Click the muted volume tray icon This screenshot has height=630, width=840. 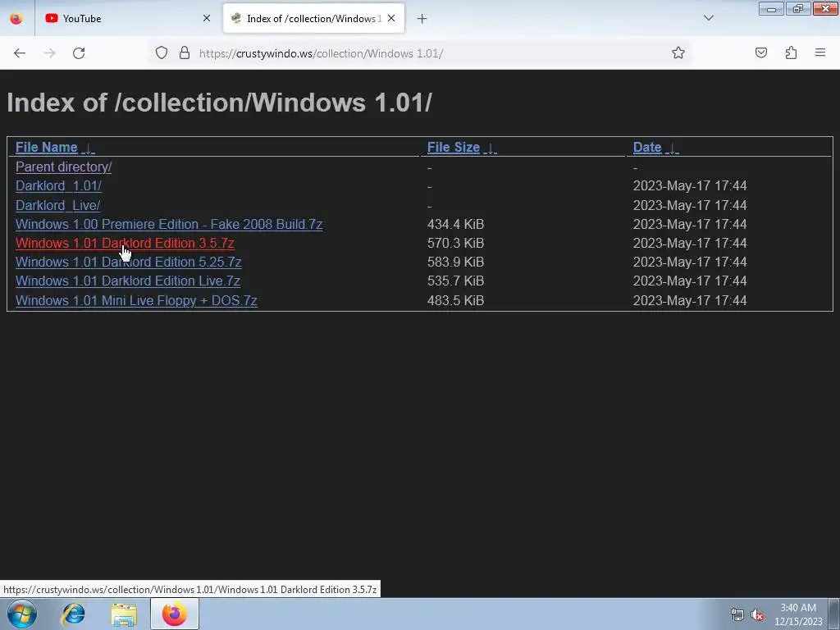pyautogui.click(x=757, y=614)
